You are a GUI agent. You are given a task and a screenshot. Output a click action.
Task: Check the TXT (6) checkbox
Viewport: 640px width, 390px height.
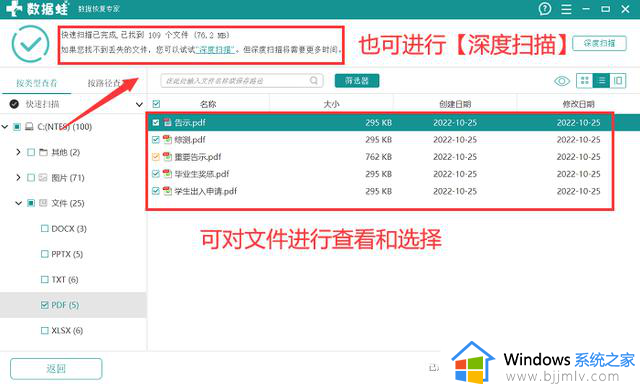44,279
